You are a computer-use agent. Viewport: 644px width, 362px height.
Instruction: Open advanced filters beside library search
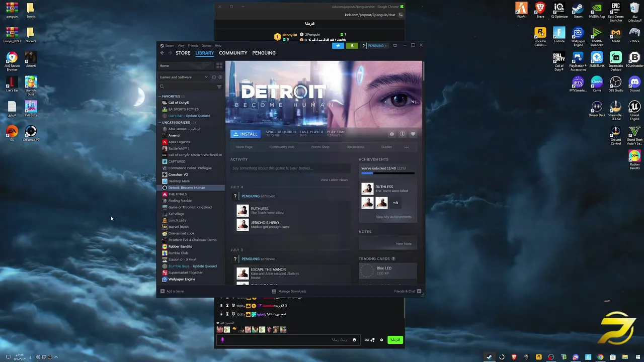click(x=219, y=86)
